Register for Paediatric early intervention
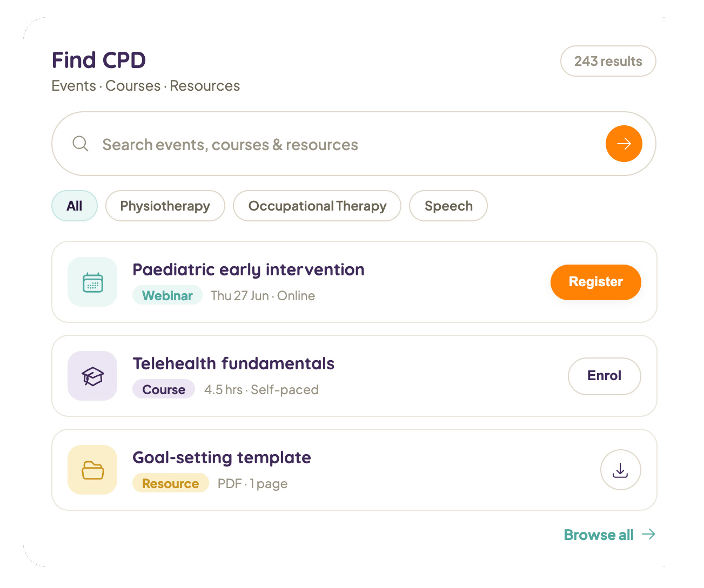 (595, 282)
